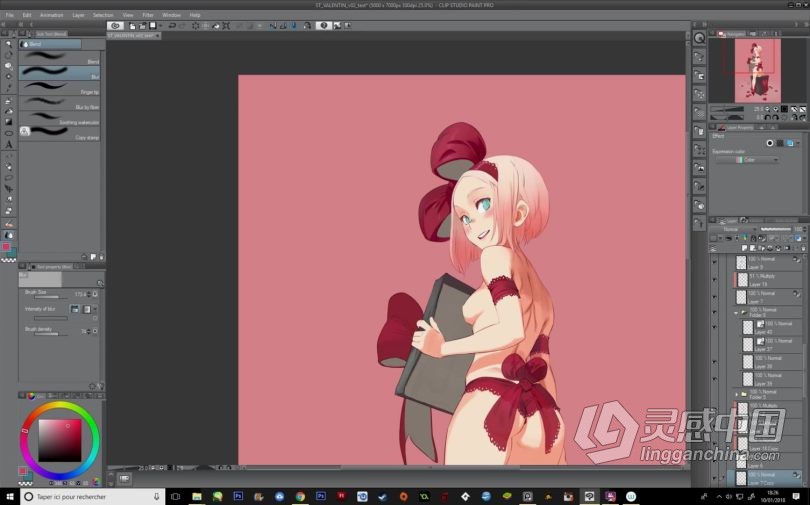Viewport: 810px width, 505px height.
Task: Open the Effect options arrow in Layer Property
Action: [799, 143]
